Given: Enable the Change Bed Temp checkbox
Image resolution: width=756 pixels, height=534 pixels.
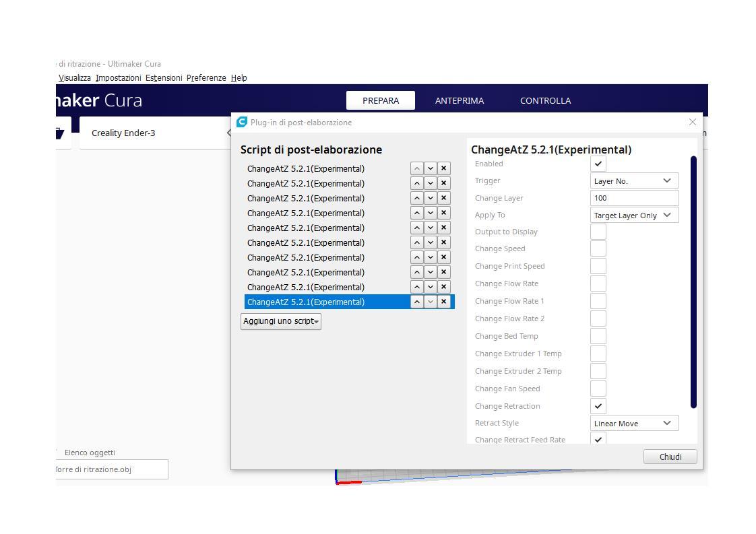Looking at the screenshot, I should click(598, 336).
